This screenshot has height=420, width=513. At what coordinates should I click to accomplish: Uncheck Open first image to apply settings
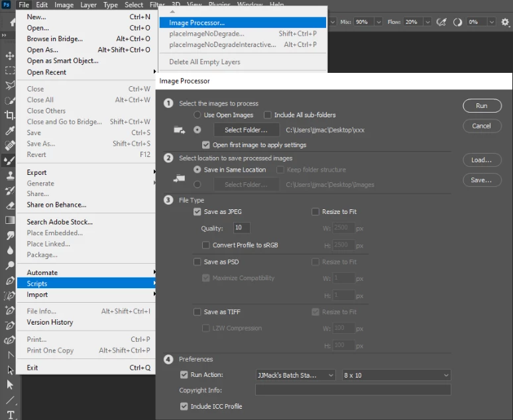tap(205, 145)
